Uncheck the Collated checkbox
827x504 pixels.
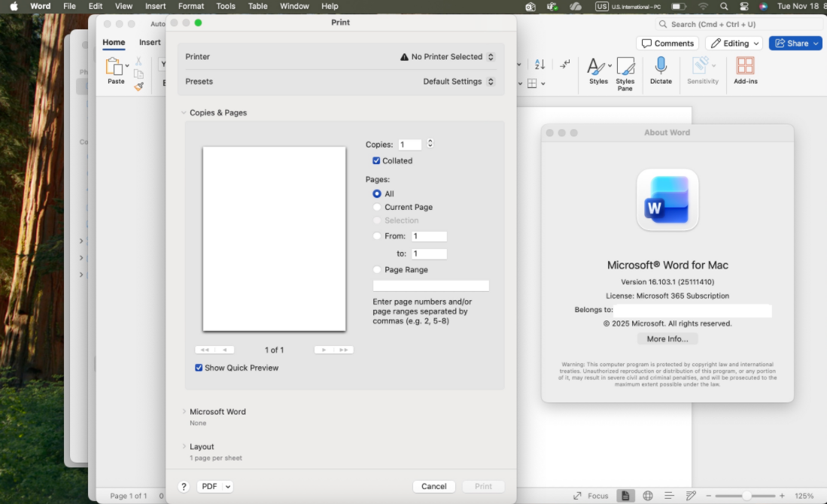pyautogui.click(x=376, y=161)
